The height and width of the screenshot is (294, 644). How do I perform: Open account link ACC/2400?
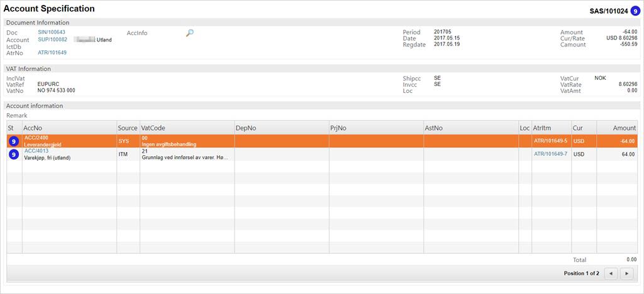coord(36,137)
